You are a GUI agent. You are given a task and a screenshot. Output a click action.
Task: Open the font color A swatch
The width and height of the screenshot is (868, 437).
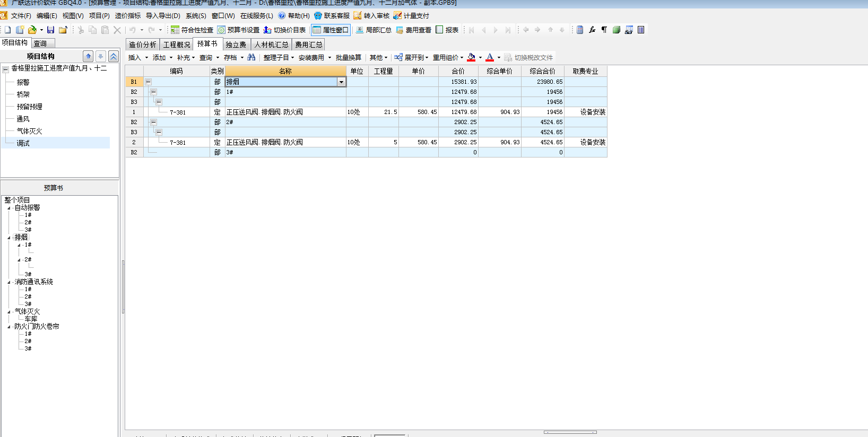click(x=490, y=57)
